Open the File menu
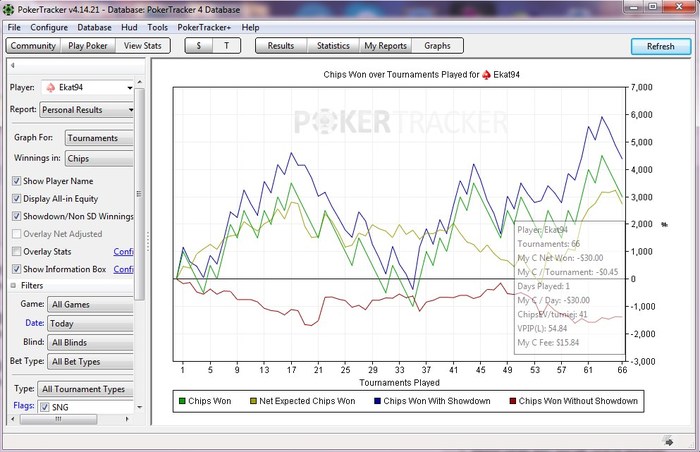The height and width of the screenshot is (452, 700). click(x=14, y=28)
